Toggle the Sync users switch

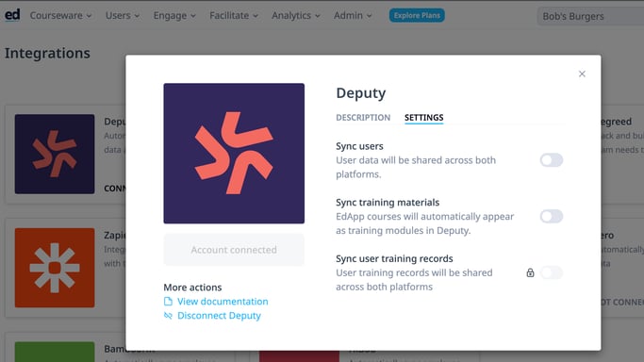point(552,160)
